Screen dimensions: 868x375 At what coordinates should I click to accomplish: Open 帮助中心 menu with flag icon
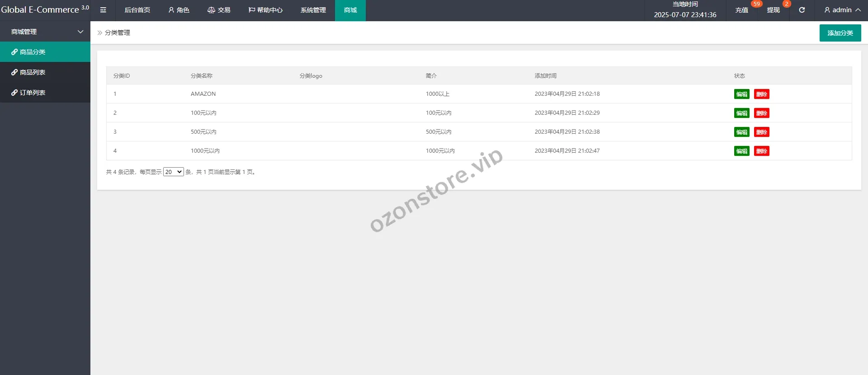pos(265,10)
